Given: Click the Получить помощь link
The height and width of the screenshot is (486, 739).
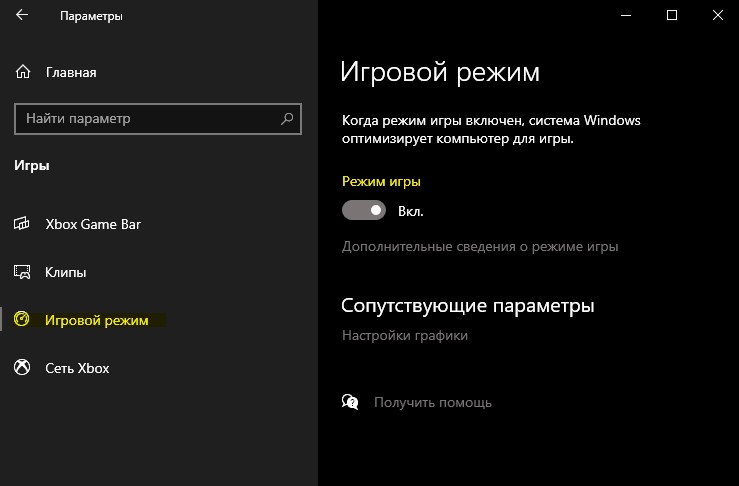Looking at the screenshot, I should click(433, 403).
